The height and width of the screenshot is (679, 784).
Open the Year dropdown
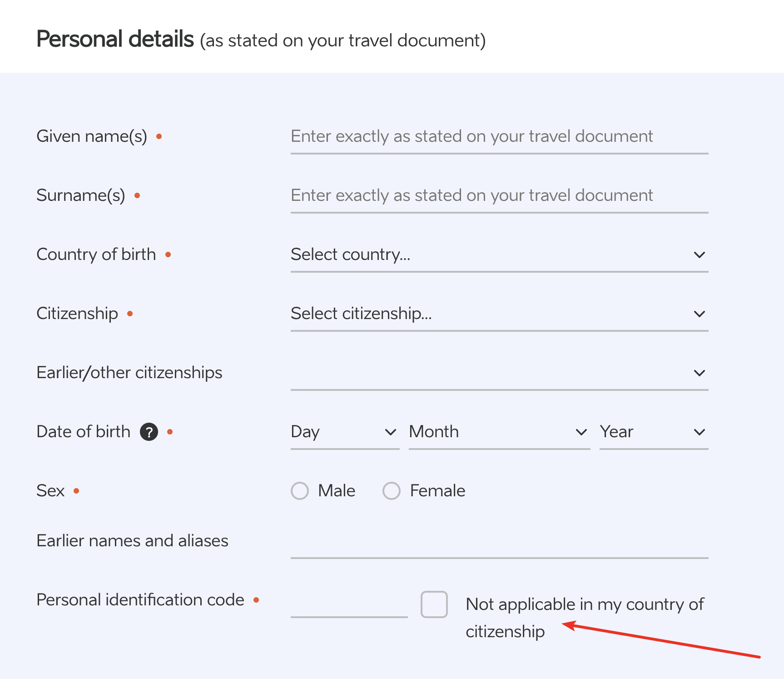654,432
